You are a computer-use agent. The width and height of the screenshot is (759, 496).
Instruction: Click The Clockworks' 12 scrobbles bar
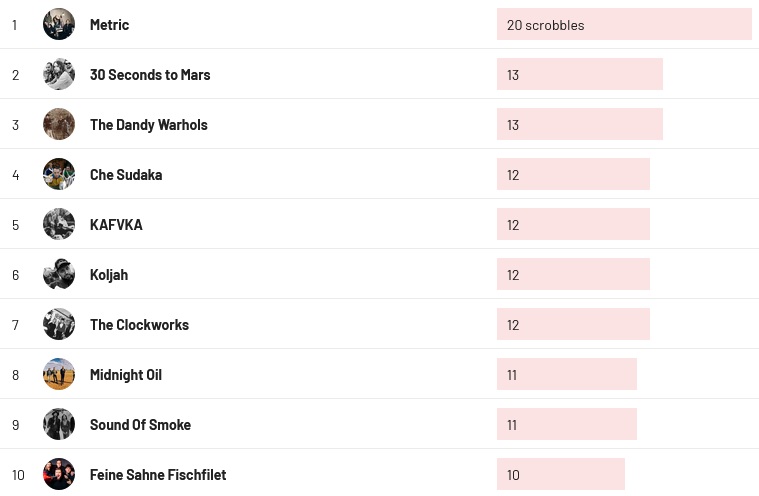(573, 324)
